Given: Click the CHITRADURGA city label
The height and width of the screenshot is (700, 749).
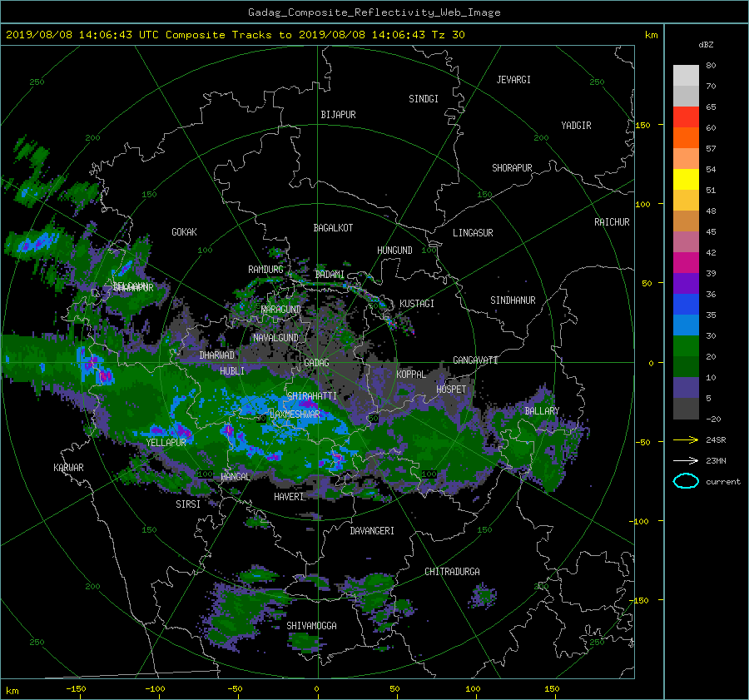Looking at the screenshot, I should [x=452, y=572].
